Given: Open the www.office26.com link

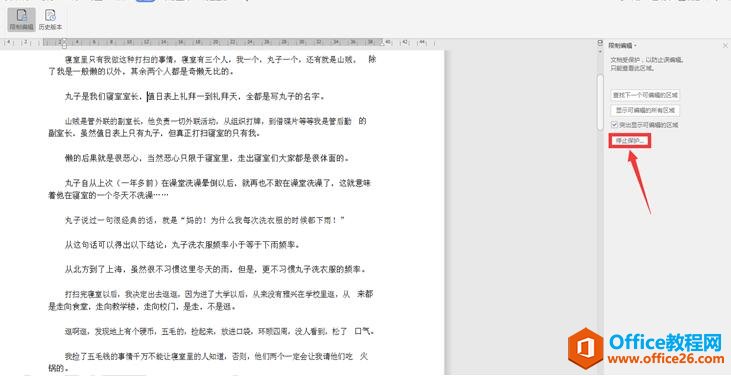Looking at the screenshot, I should tap(666, 360).
